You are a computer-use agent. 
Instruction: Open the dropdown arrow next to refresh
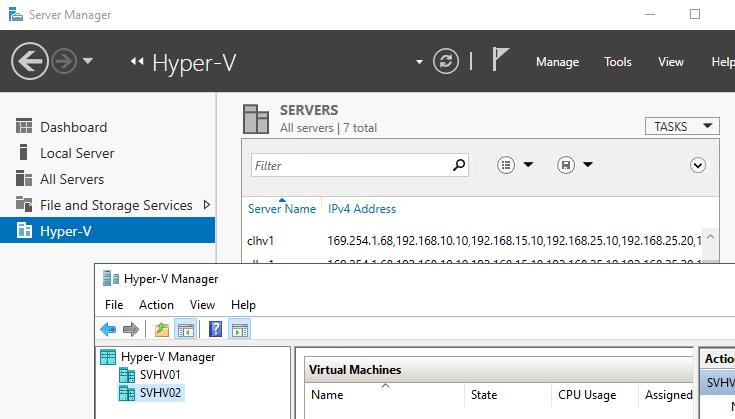click(419, 62)
